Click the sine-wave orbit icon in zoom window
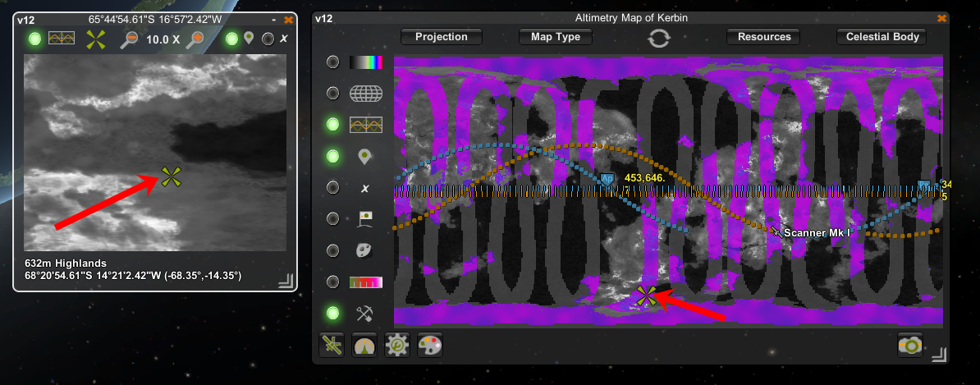The width and height of the screenshot is (980, 385). point(62,39)
